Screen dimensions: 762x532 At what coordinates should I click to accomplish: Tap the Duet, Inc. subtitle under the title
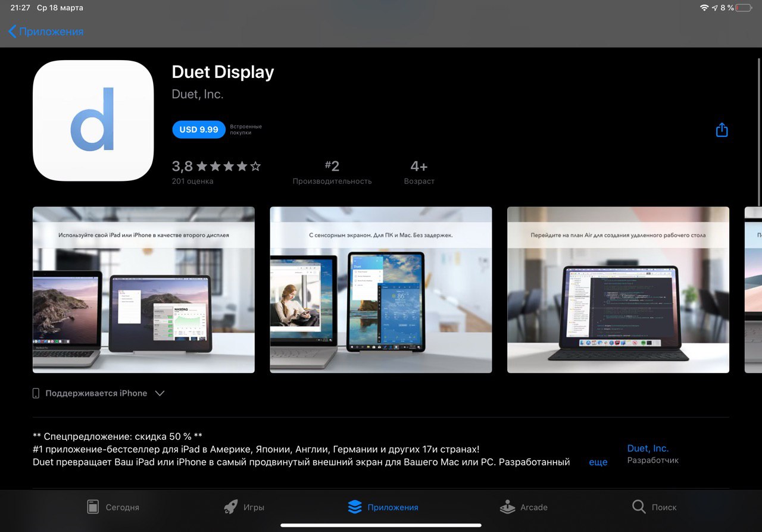click(198, 94)
